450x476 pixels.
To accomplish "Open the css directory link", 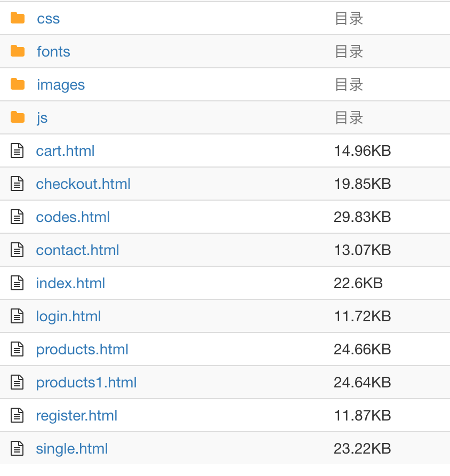I will [x=48, y=19].
